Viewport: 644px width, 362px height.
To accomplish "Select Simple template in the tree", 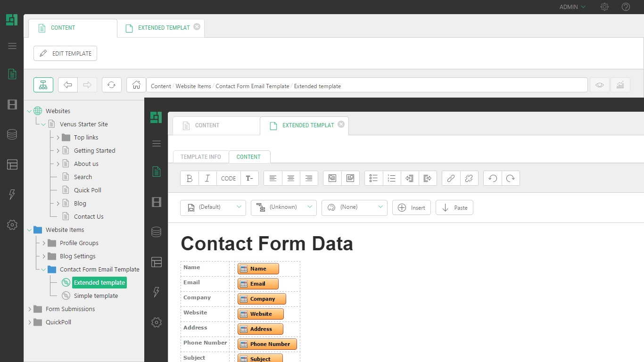I will tap(96, 296).
